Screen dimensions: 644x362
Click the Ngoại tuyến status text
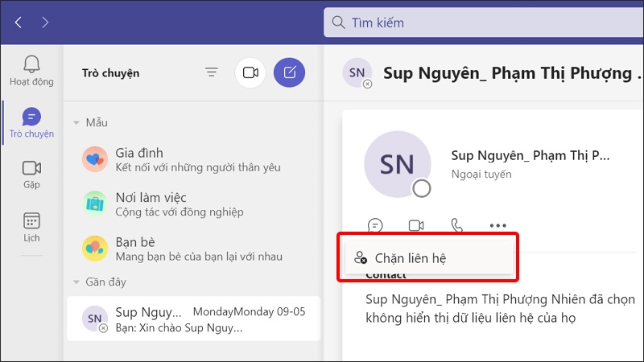481,174
